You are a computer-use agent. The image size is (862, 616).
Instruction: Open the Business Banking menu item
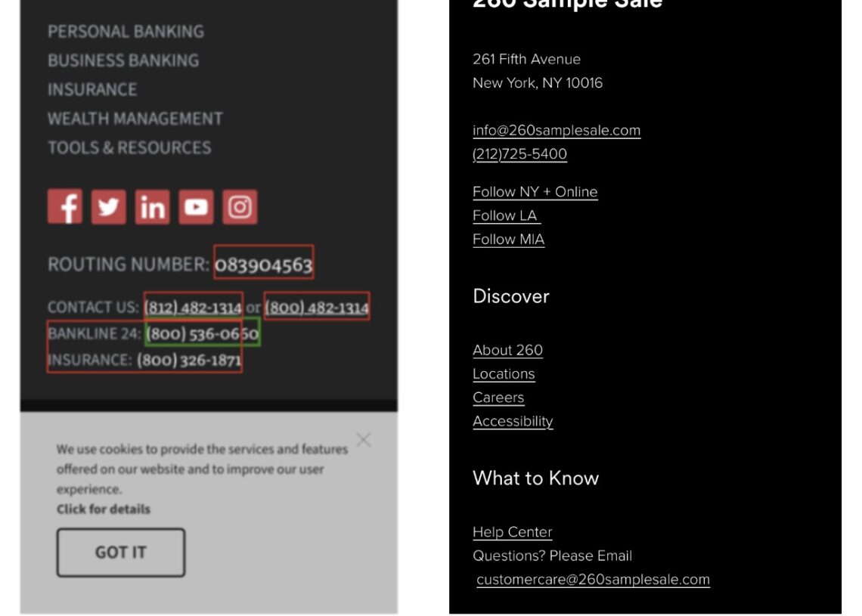123,60
